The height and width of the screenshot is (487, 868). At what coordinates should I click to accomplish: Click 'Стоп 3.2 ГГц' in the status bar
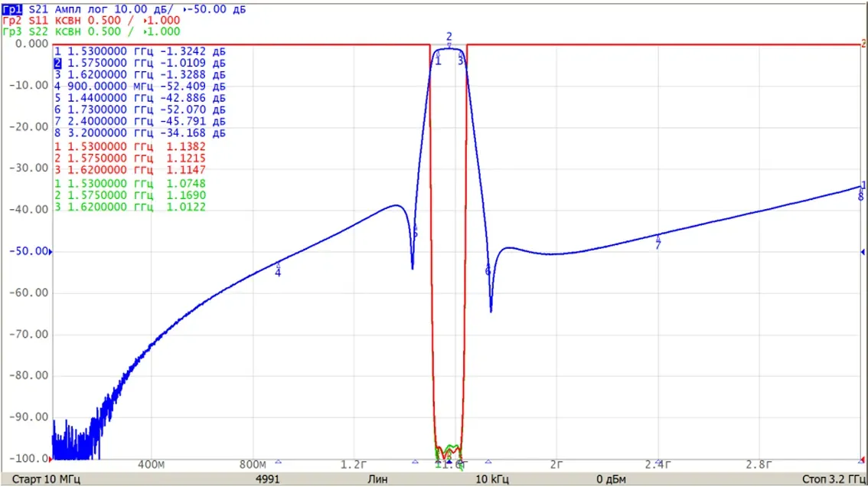833,479
